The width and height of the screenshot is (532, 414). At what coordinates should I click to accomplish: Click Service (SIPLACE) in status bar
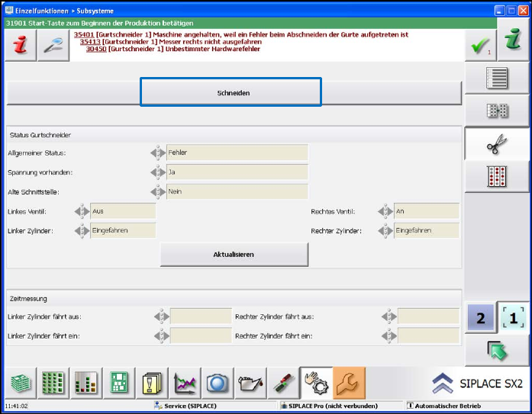pos(191,406)
